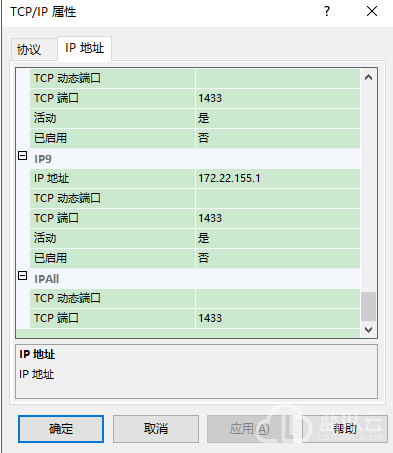
Task: Click the 确定 button
Action: coord(61,429)
